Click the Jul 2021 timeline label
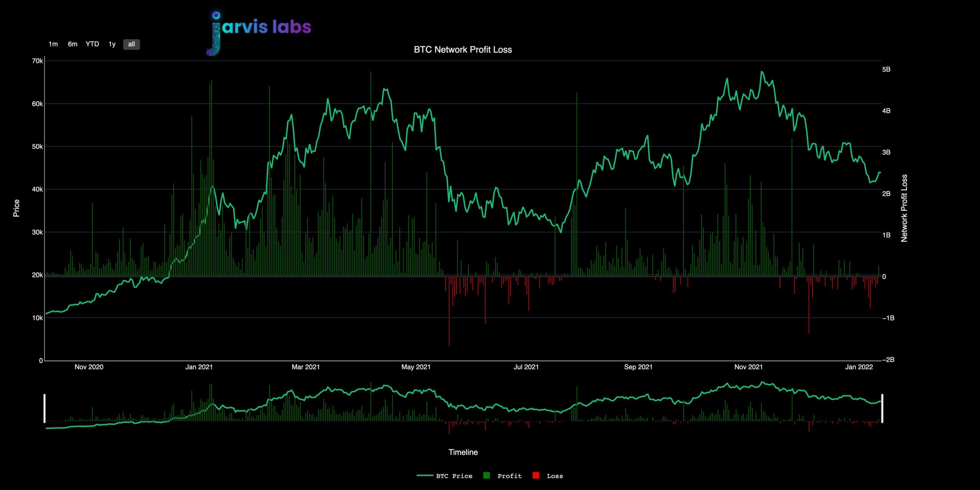Screen dimensions: 980x490 (526, 367)
